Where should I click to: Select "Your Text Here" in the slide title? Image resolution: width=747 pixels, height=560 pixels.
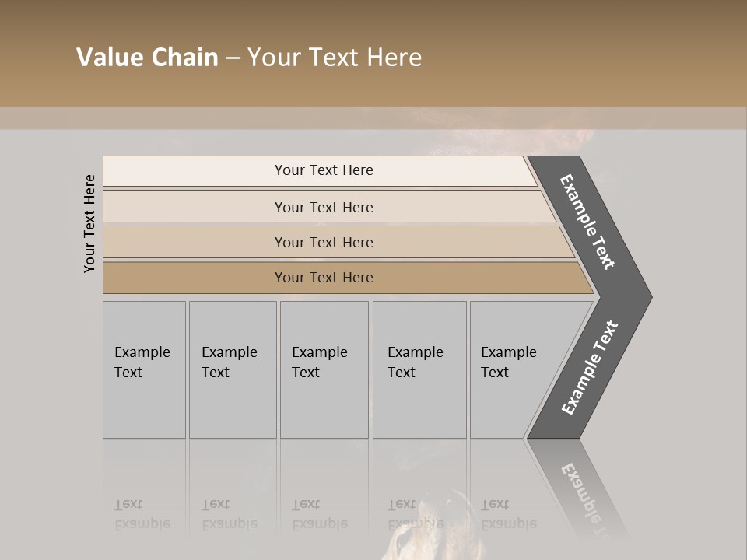click(x=335, y=58)
